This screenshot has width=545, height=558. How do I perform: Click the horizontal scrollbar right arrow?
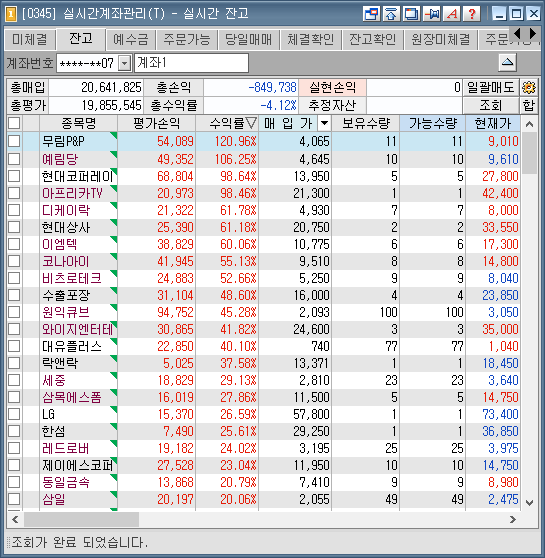tap(513, 520)
